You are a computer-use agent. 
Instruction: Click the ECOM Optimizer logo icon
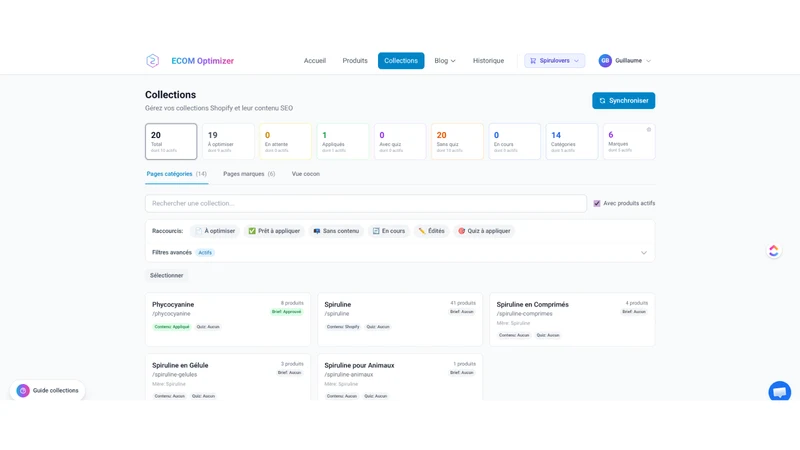[153, 61]
